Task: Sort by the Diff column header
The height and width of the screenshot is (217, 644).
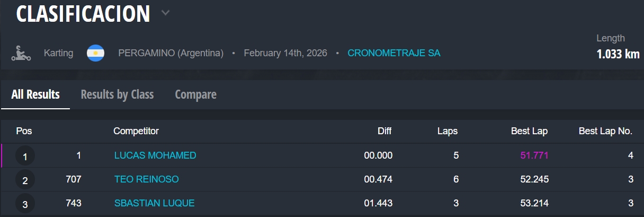Action: point(384,131)
